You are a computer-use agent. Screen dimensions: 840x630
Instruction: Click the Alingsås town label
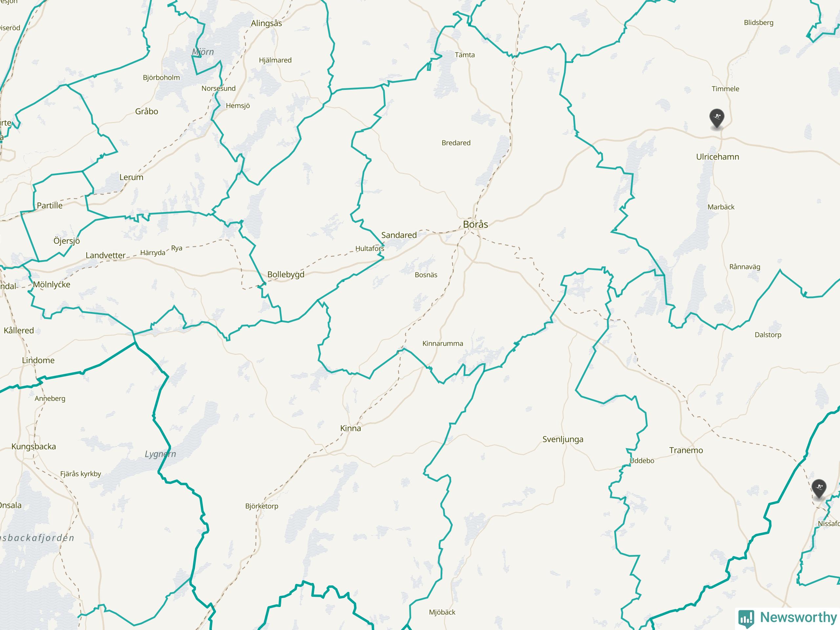click(266, 23)
